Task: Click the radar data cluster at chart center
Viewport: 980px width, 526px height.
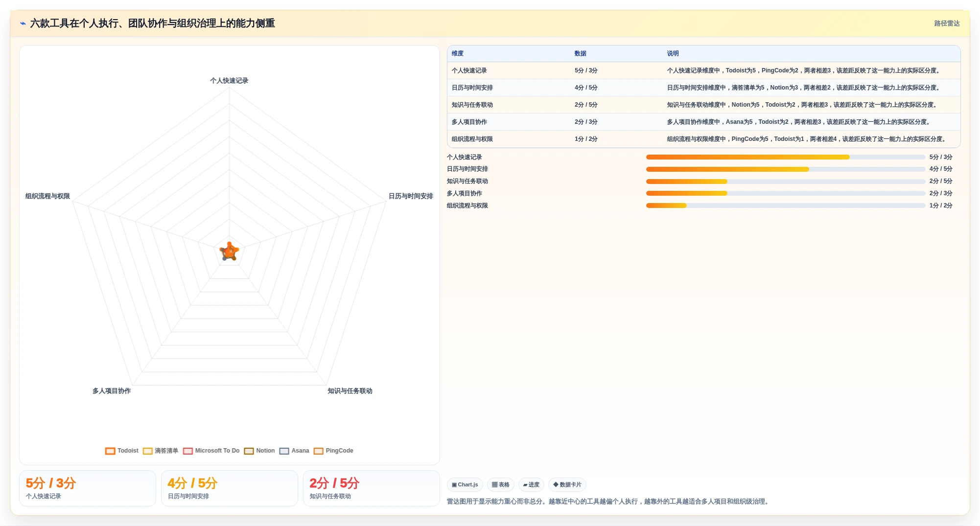Action: coord(229,252)
